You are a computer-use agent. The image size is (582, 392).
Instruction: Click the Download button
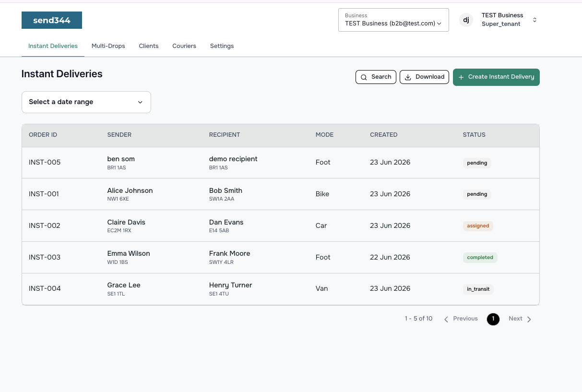point(425,77)
